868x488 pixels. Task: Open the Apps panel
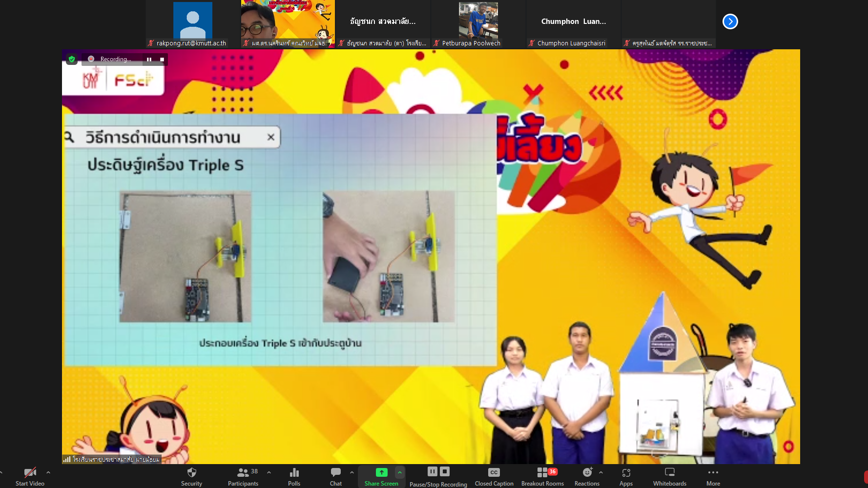[626, 476]
